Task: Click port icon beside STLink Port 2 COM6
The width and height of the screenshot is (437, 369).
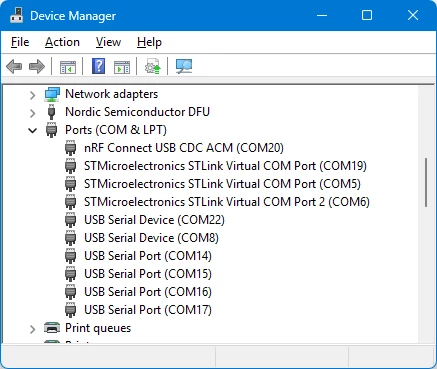Action: point(70,202)
